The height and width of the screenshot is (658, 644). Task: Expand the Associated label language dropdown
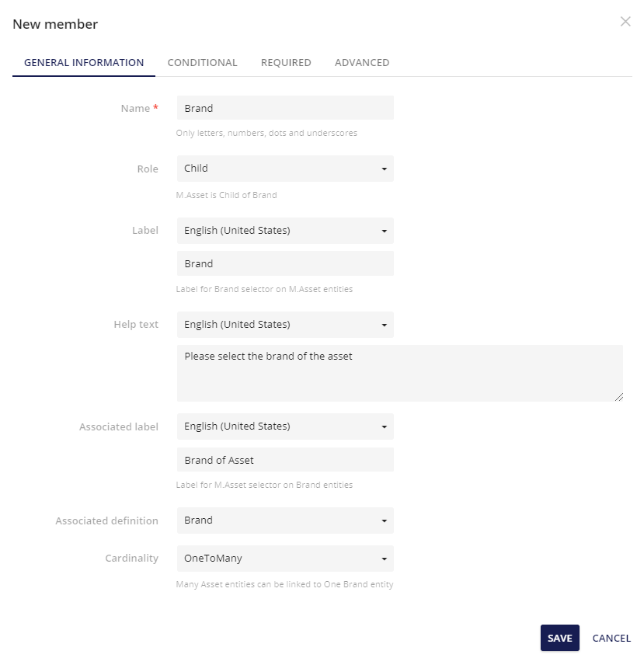coord(284,426)
